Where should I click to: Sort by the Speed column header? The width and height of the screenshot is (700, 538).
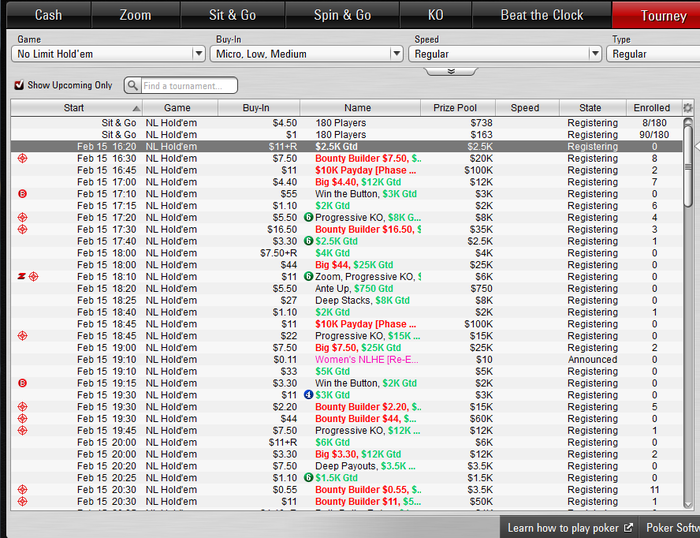tap(527, 108)
